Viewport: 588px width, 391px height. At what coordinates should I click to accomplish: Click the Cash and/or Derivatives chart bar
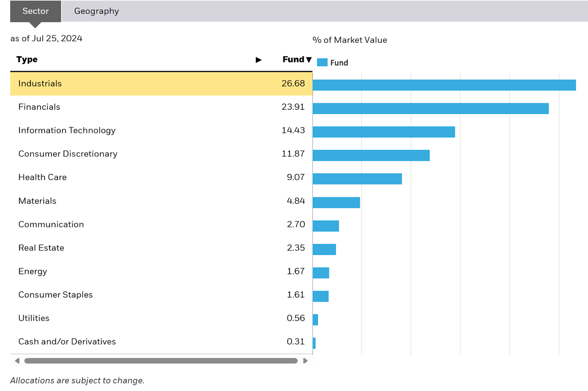click(314, 343)
